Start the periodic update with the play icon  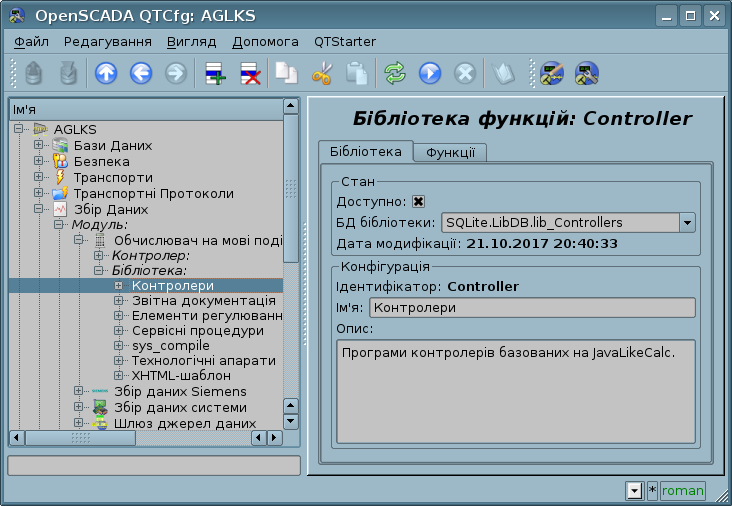coord(430,73)
